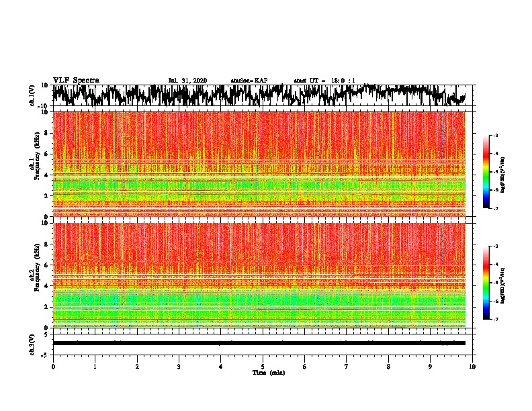Click time axis tick label "3"
This screenshot has width=532, height=411.
tap(179, 367)
